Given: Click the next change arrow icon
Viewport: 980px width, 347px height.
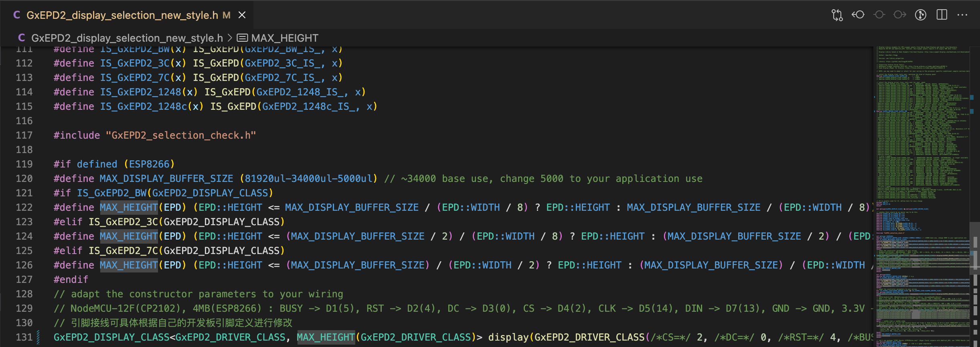Looking at the screenshot, I should coord(900,15).
